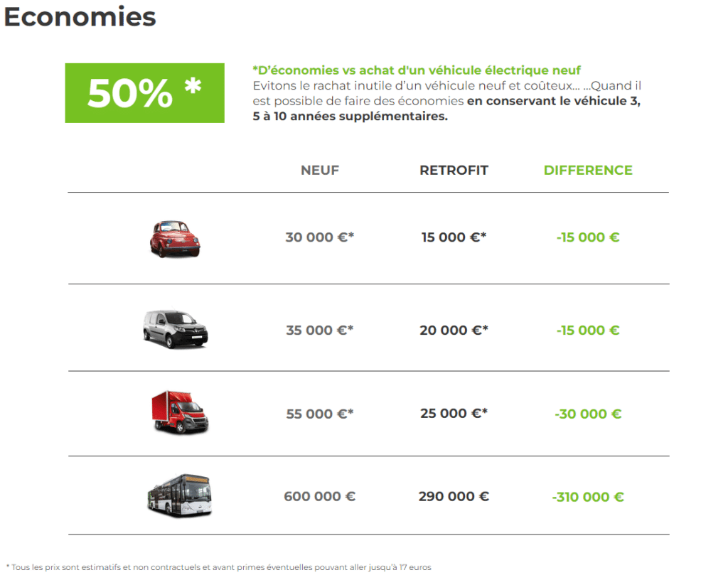This screenshot has height=580, width=728.
Task: Click the DIFFERENCE column header
Action: pos(588,171)
